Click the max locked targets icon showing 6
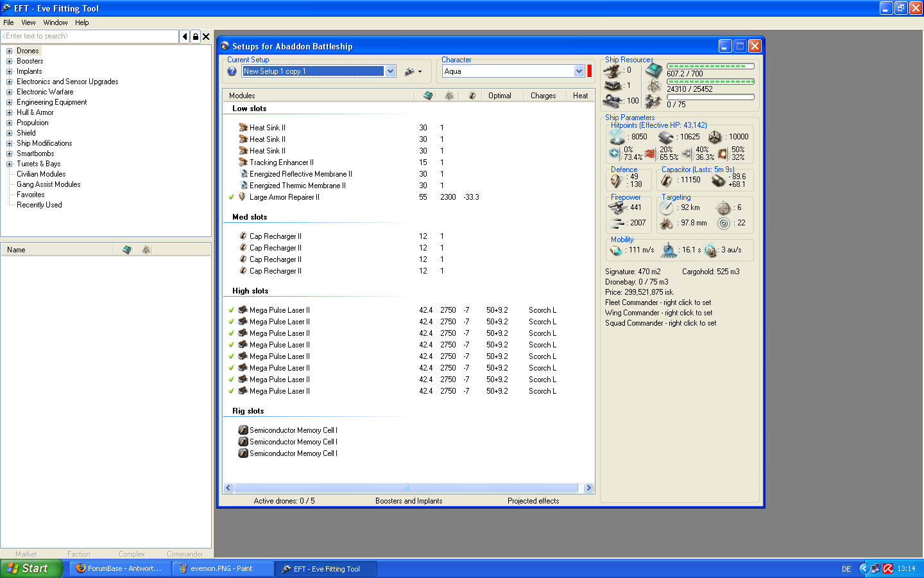The height and width of the screenshot is (578, 924). tap(723, 207)
